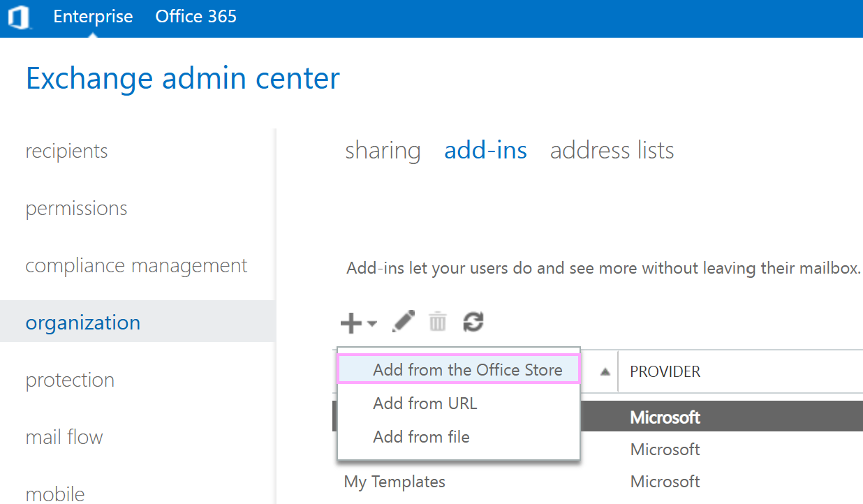Click the Refresh icon in the toolbar
Viewport: 863px width, 504px height.
(x=473, y=322)
